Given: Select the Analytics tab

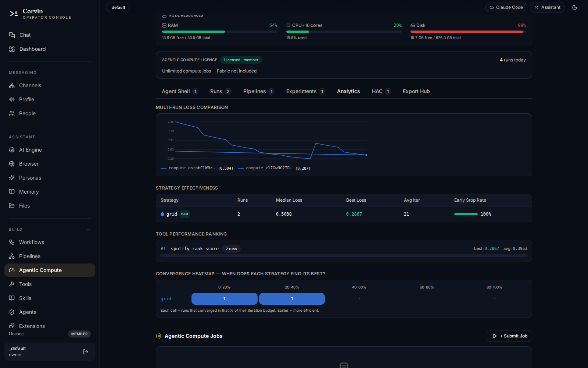Looking at the screenshot, I should pos(348,91).
